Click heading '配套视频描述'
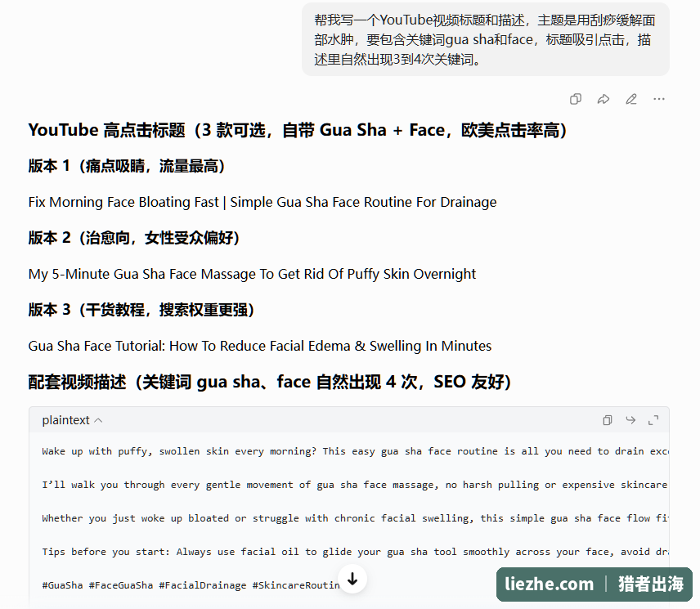 (x=270, y=382)
